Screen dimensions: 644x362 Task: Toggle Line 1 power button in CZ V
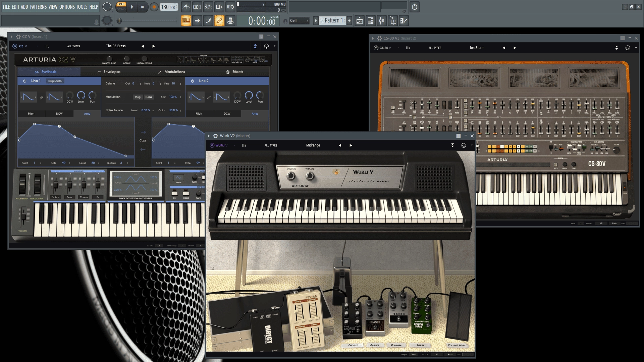[x=24, y=81]
